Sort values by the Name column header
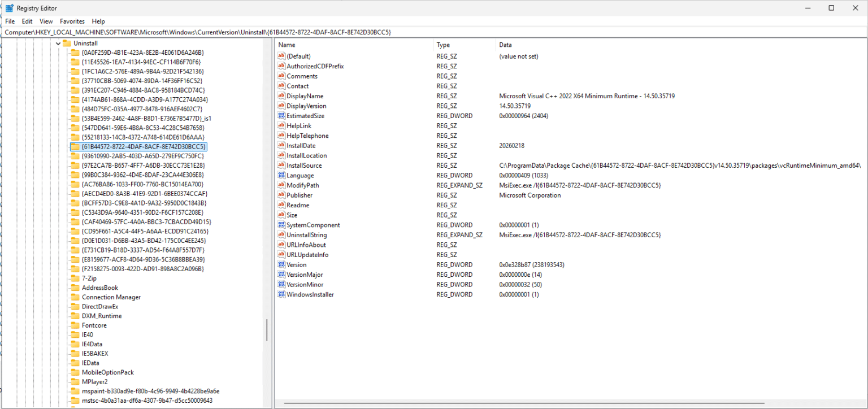 coord(354,45)
